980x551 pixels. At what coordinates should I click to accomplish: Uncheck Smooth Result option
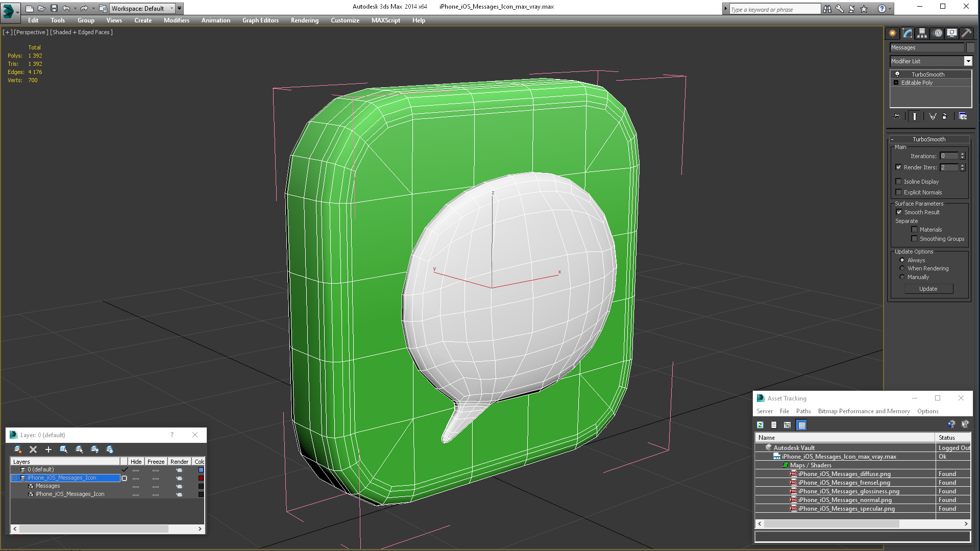[x=899, y=212]
